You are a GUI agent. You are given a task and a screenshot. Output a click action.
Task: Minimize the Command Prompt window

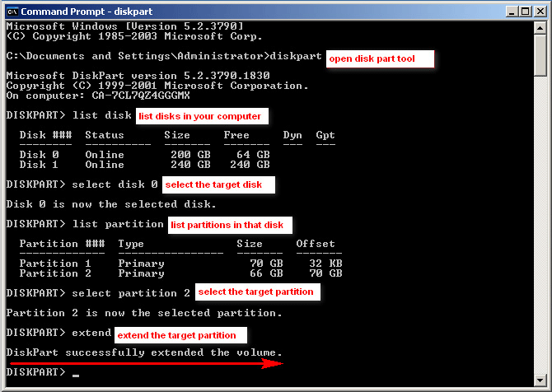512,12
